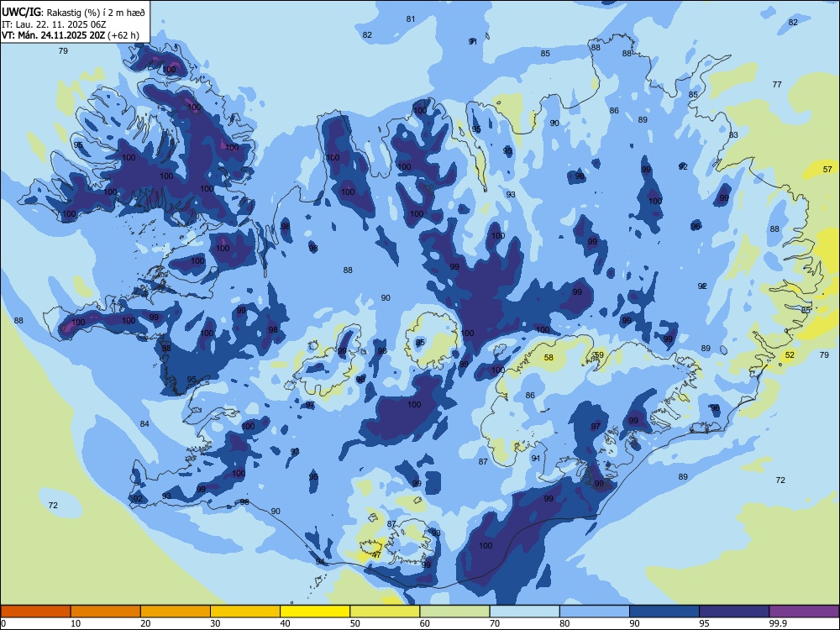Select the orange 10–20 legend color swatch
The width and height of the screenshot is (840, 630).
click(106, 612)
